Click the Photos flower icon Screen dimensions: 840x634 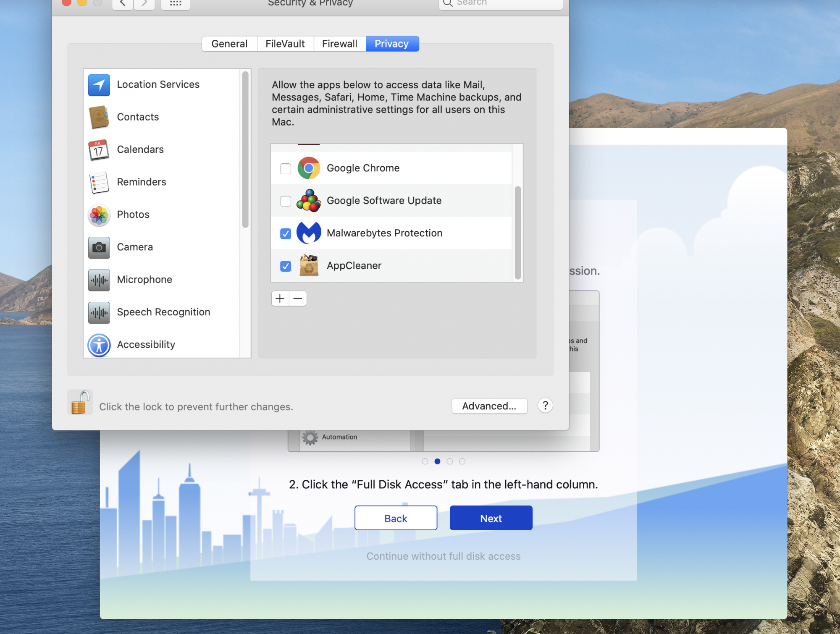99,215
